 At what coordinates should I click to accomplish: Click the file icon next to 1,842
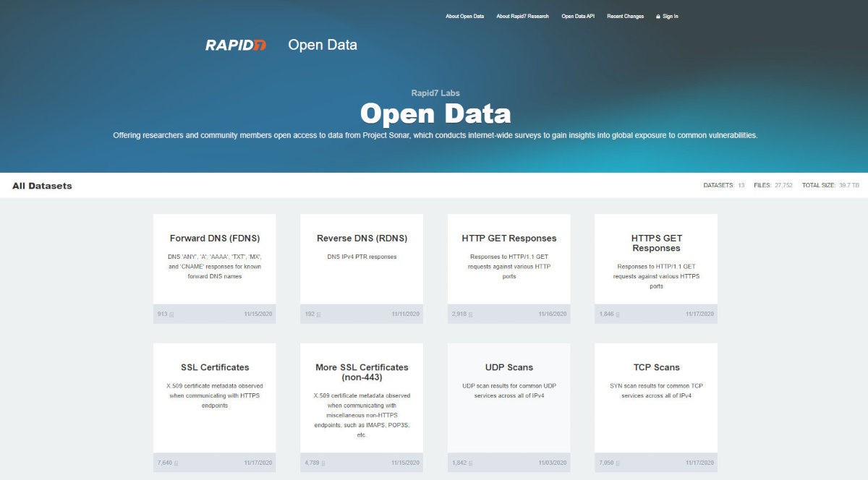[x=471, y=463]
